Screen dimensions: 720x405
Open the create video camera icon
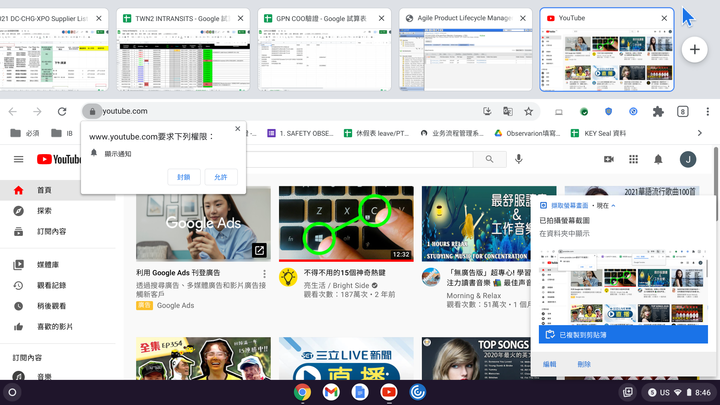[x=609, y=159]
